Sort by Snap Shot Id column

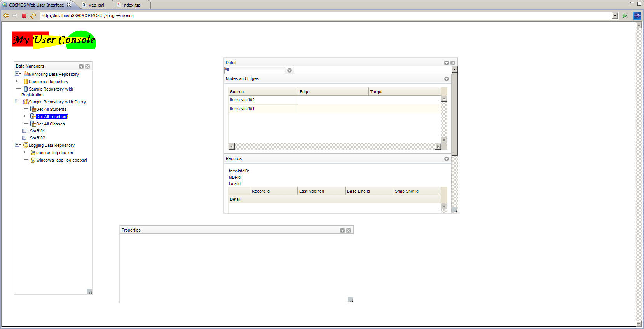tap(417, 191)
